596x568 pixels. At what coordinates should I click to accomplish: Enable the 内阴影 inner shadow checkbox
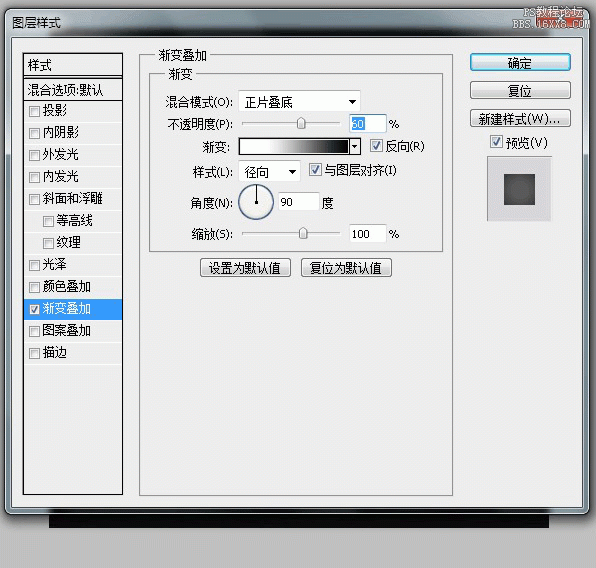(x=34, y=133)
